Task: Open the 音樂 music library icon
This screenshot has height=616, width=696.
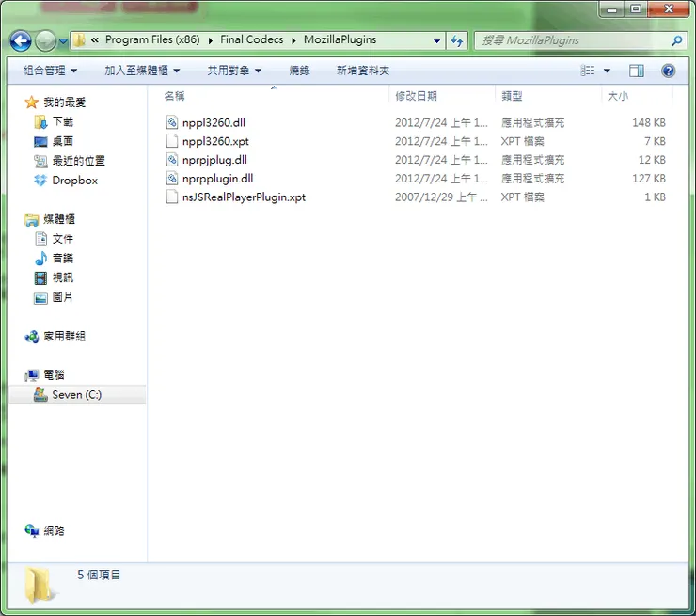Action: pyautogui.click(x=40, y=258)
